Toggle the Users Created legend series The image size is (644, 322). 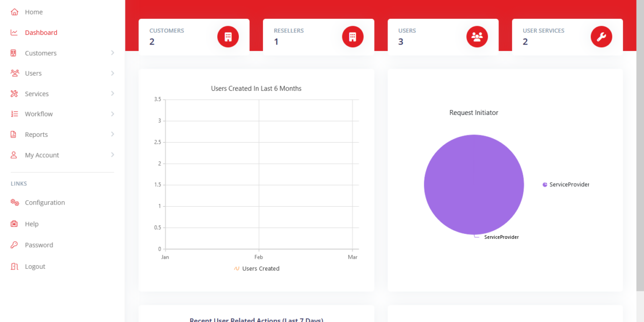(257, 269)
